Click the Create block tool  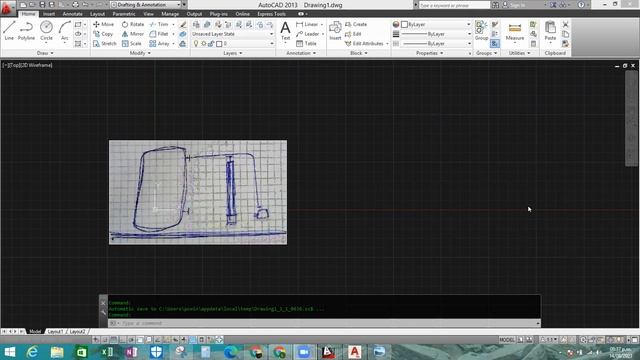tap(356, 24)
